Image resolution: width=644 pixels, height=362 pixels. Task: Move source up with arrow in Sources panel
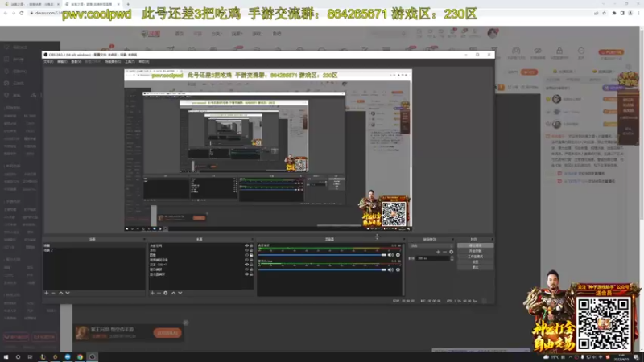coord(173,293)
